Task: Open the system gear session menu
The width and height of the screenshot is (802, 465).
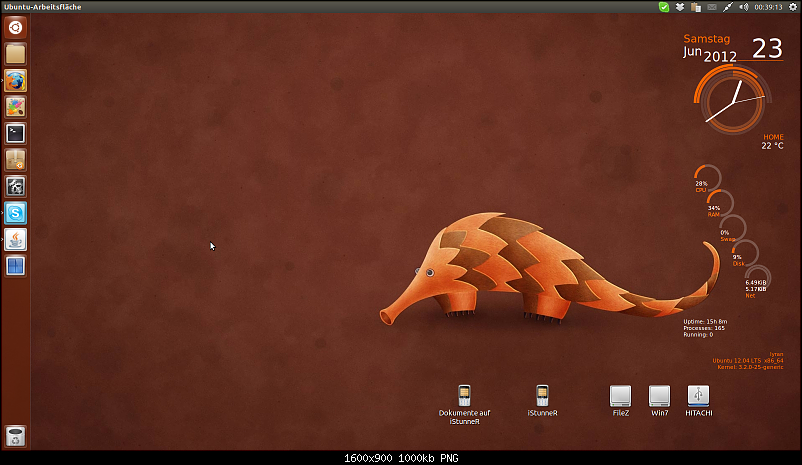Action: click(793, 7)
